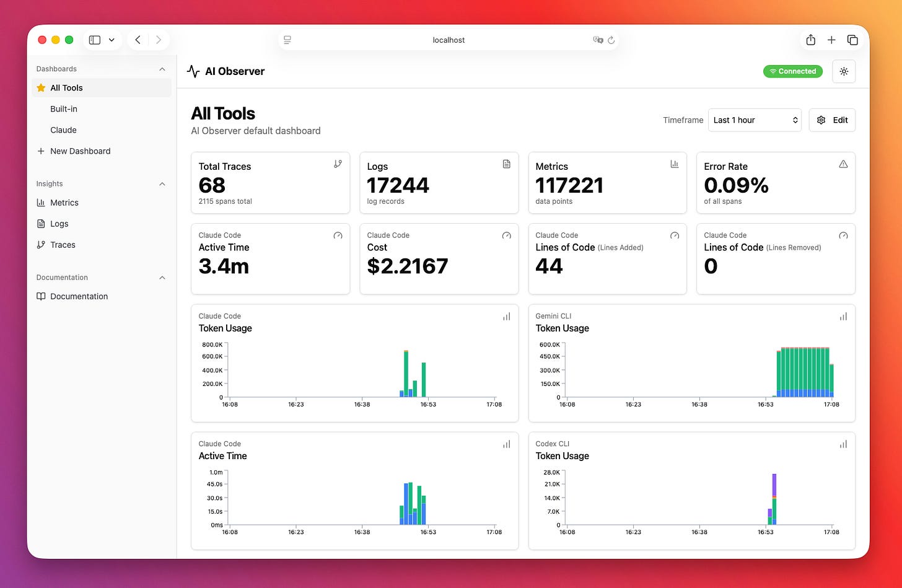Open Traces from the Insights sidebar icon

pyautogui.click(x=41, y=245)
